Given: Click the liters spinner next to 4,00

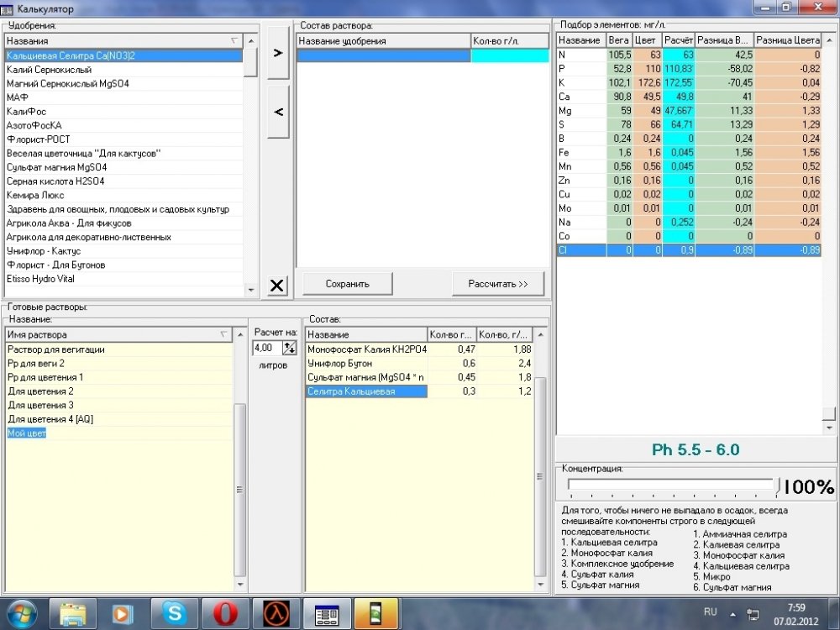Looking at the screenshot, I should pyautogui.click(x=289, y=349).
